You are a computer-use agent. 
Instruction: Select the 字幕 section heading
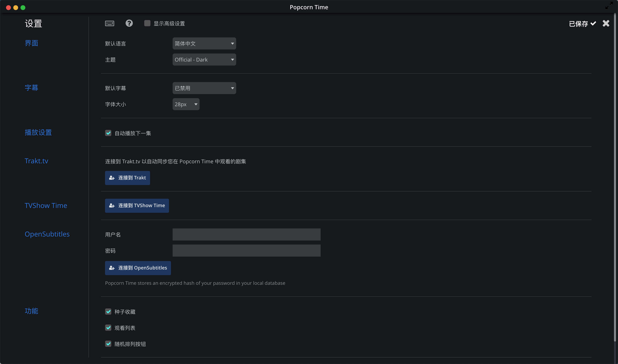[31, 88]
